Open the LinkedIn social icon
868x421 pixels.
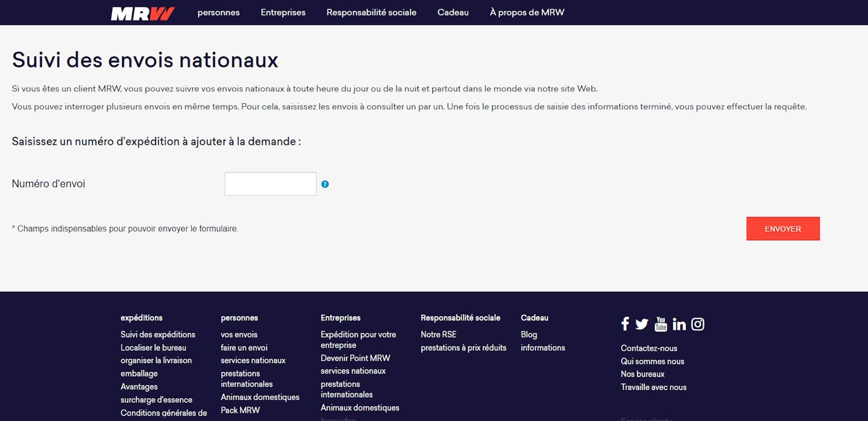(x=679, y=324)
